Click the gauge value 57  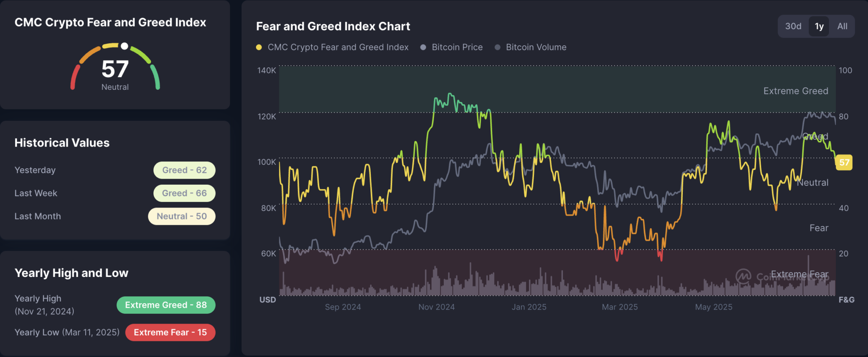click(115, 69)
